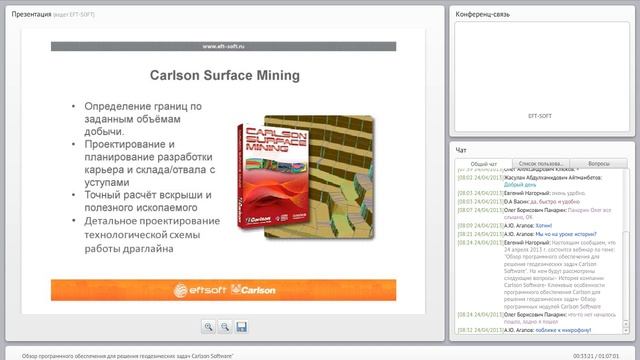Open the Вопросы tab
Screen dimensions: 640x360
pos(599,164)
